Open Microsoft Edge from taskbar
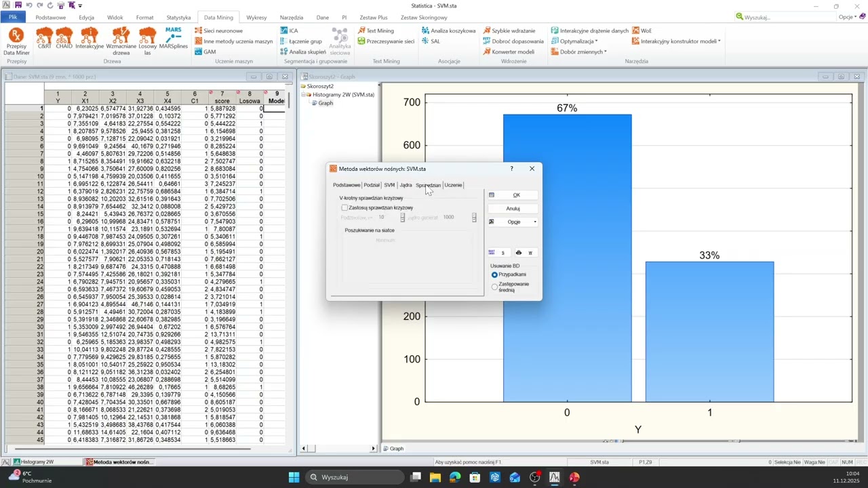This screenshot has width=868, height=488. pos(454,477)
